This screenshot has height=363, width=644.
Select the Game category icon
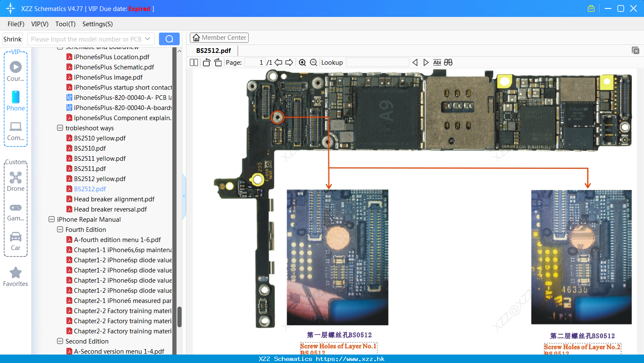pyautogui.click(x=16, y=212)
